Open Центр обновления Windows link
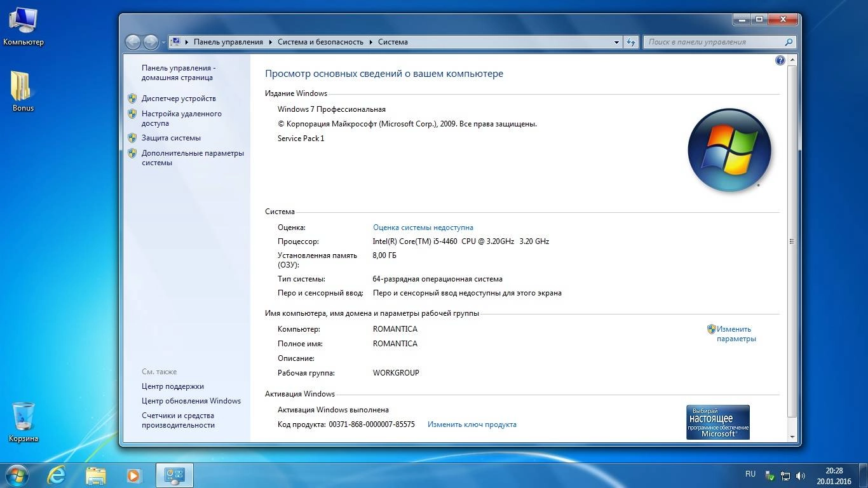 pos(191,401)
